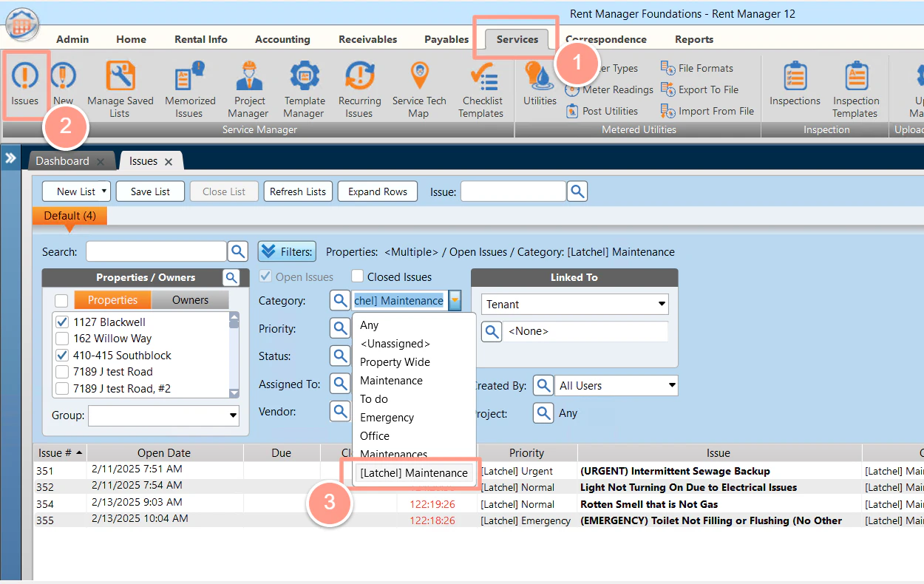The height and width of the screenshot is (584, 924).
Task: Create a New issue from ribbon
Action: pos(63,84)
